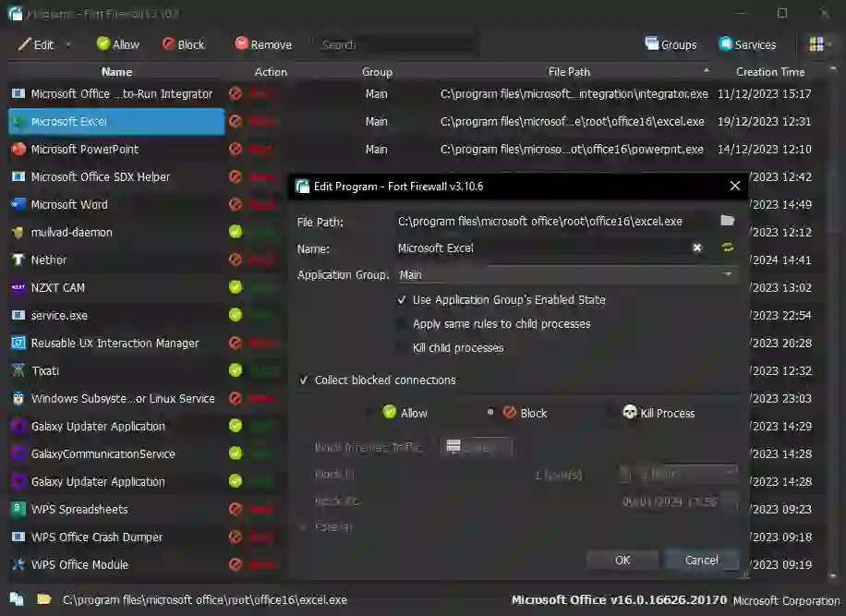Enable Kill child processes checkbox
This screenshot has height=616, width=846.
pos(451,348)
